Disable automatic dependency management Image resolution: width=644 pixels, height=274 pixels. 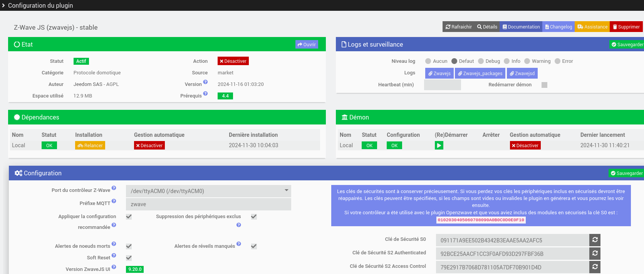tap(149, 145)
